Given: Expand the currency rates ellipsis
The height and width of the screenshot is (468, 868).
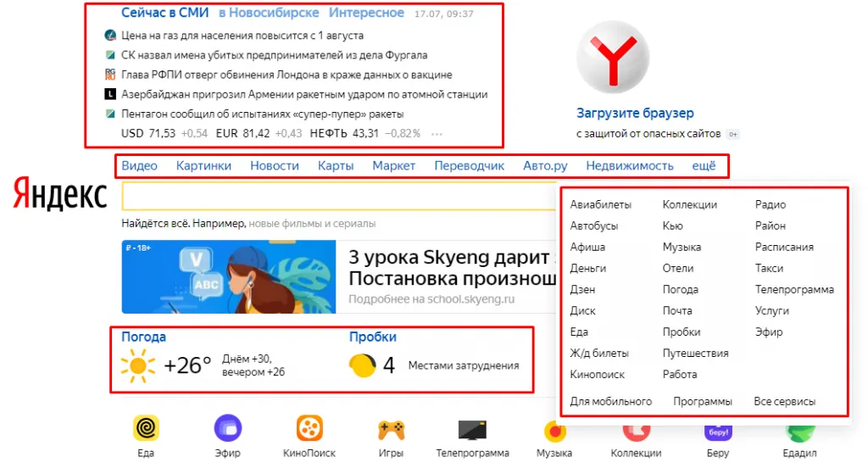Looking at the screenshot, I should (x=437, y=134).
